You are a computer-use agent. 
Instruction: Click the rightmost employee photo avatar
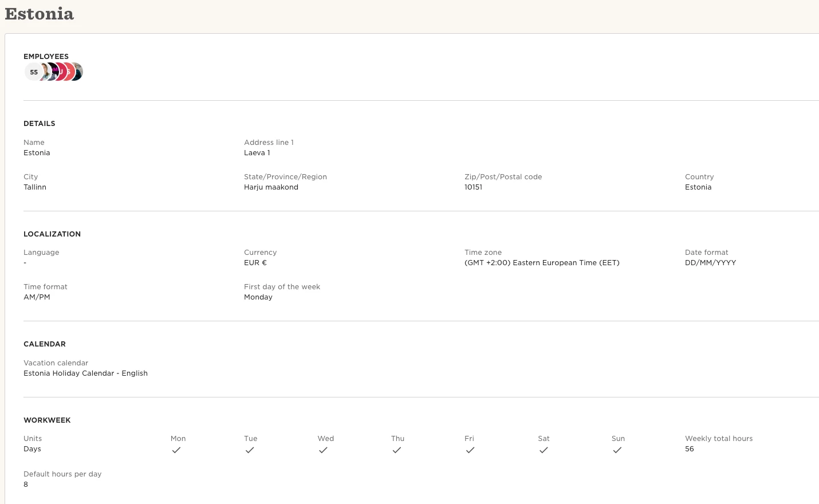[x=78, y=72]
